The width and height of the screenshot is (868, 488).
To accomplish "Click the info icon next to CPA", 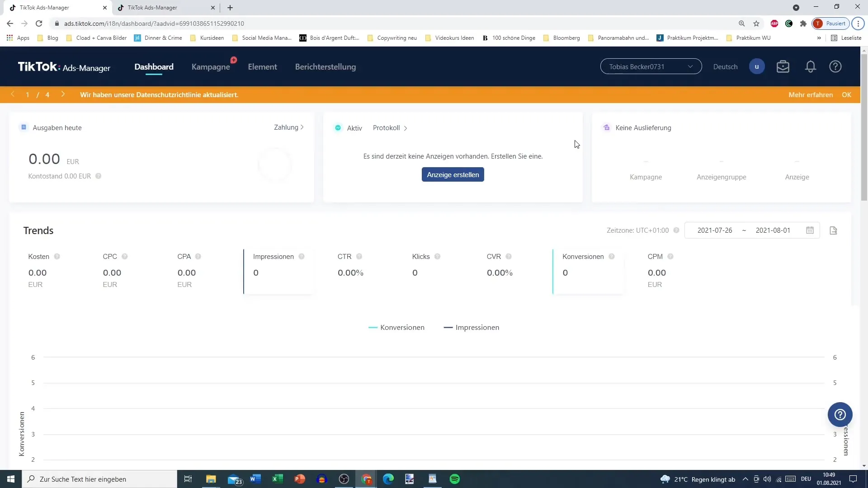I will [198, 257].
